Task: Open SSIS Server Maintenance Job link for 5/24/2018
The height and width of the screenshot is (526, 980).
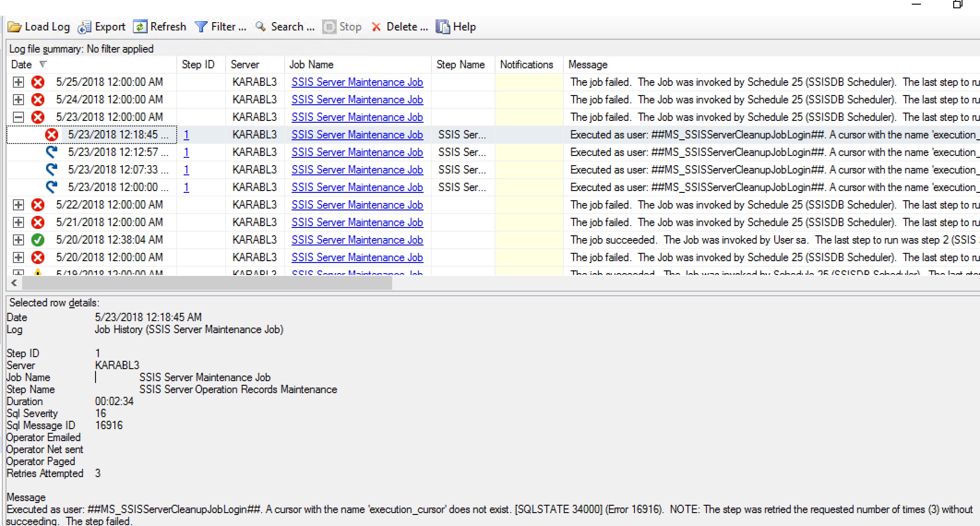Action: (x=357, y=100)
